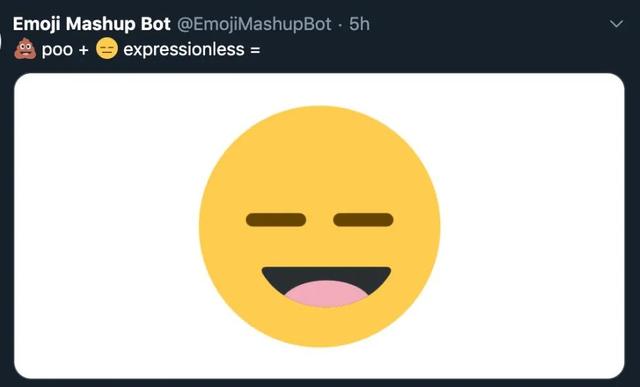Viewport: 640px width, 387px height.
Task: Click the plus sign in the tweet text
Action: [84, 50]
